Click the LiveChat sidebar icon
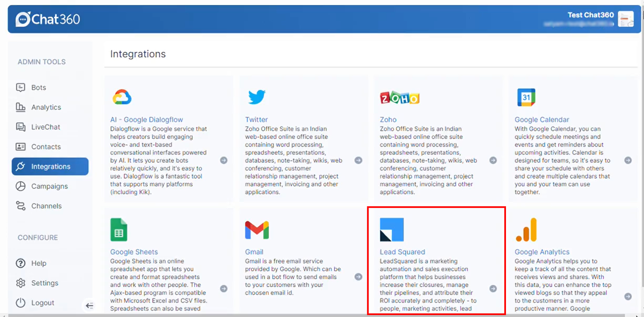 (21, 127)
